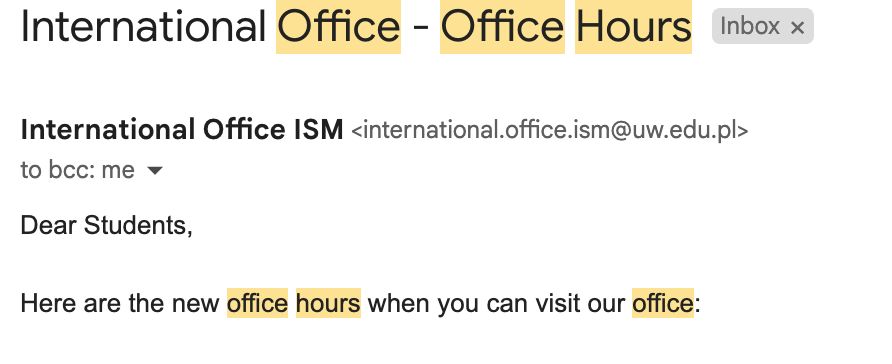Click the sender email address international.office.ism@uw.edu.pl
Image resolution: width=892 pixels, height=364 pixels.
550,130
